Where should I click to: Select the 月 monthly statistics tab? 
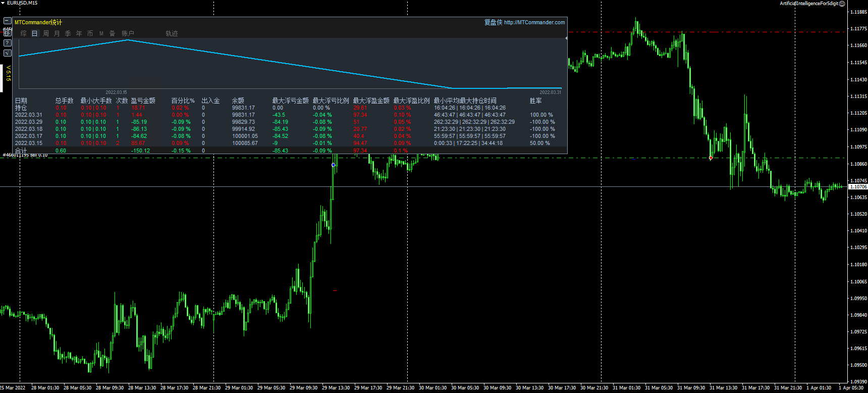57,33
